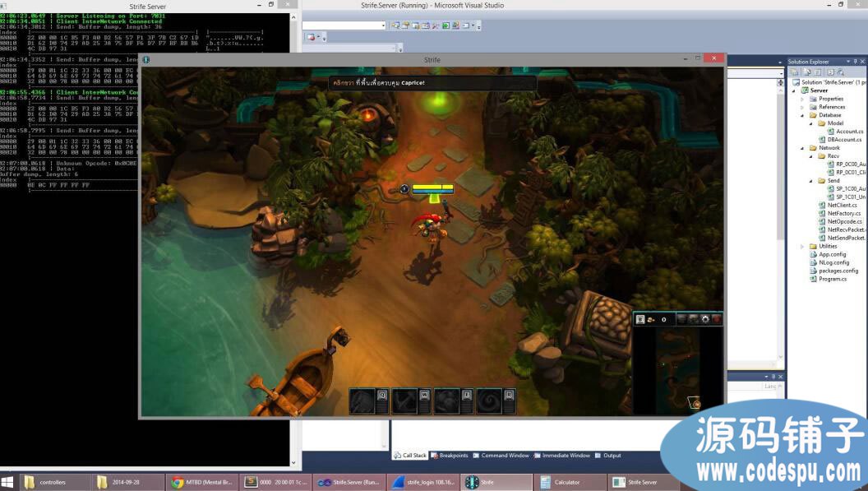The height and width of the screenshot is (491, 868).
Task: Click the first Solution Explorer toolbar icon
Action: [794, 72]
